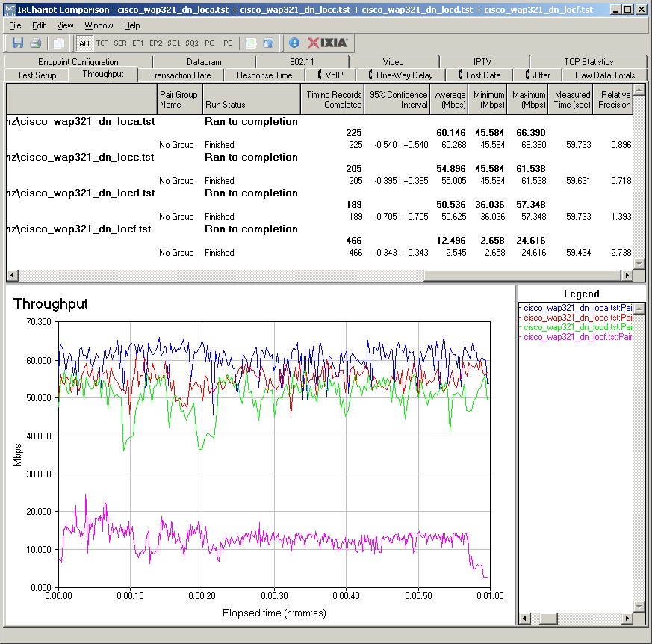Switch to the Test Setup tab
Screen dimensions: 652x644
(x=37, y=75)
